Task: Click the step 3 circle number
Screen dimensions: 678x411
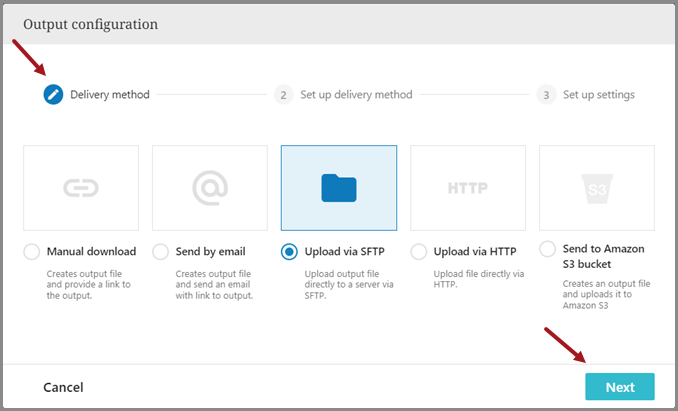Action: coord(545,95)
